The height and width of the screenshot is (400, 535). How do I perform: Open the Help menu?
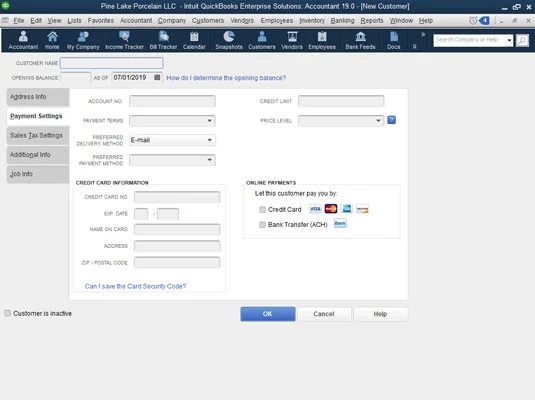tap(426, 20)
